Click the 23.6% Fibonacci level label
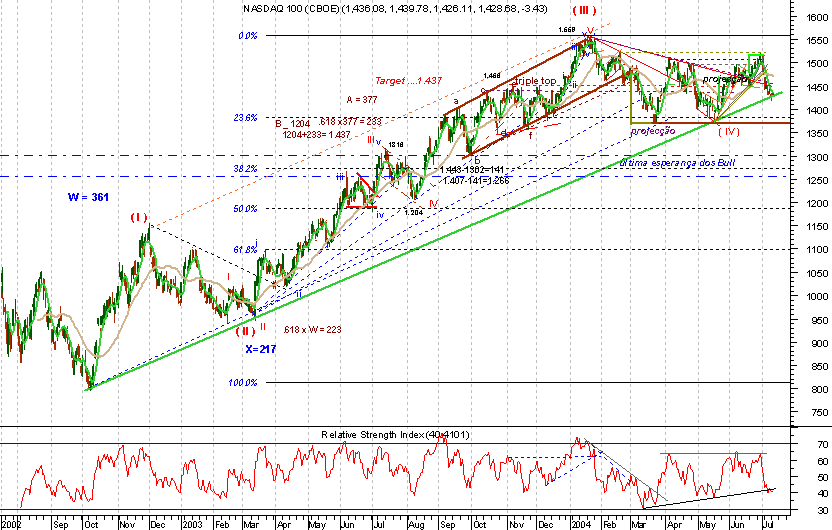 coord(245,118)
